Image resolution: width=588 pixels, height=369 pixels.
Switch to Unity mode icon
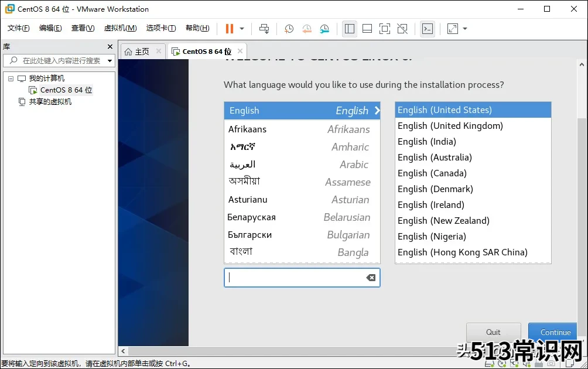click(x=402, y=29)
